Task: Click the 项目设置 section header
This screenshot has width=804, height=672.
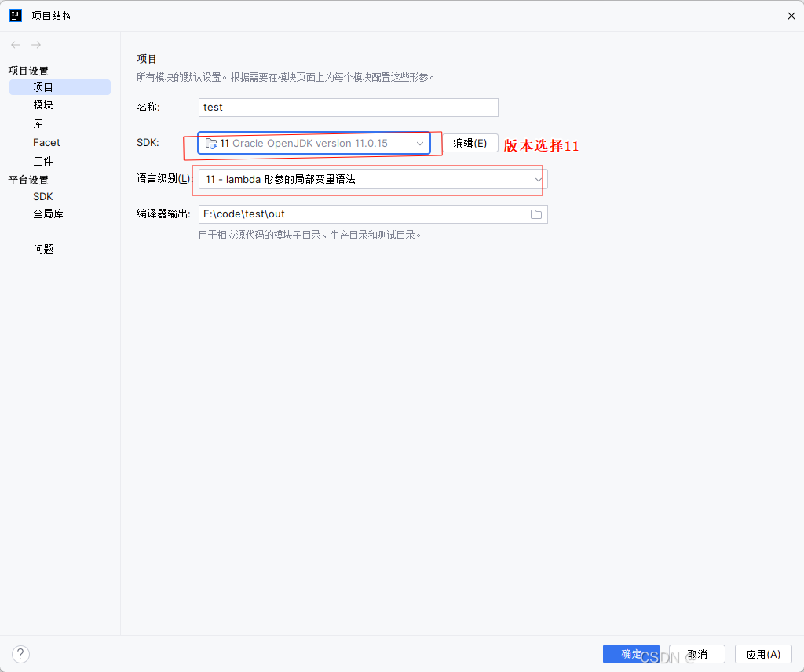Action: [28, 71]
